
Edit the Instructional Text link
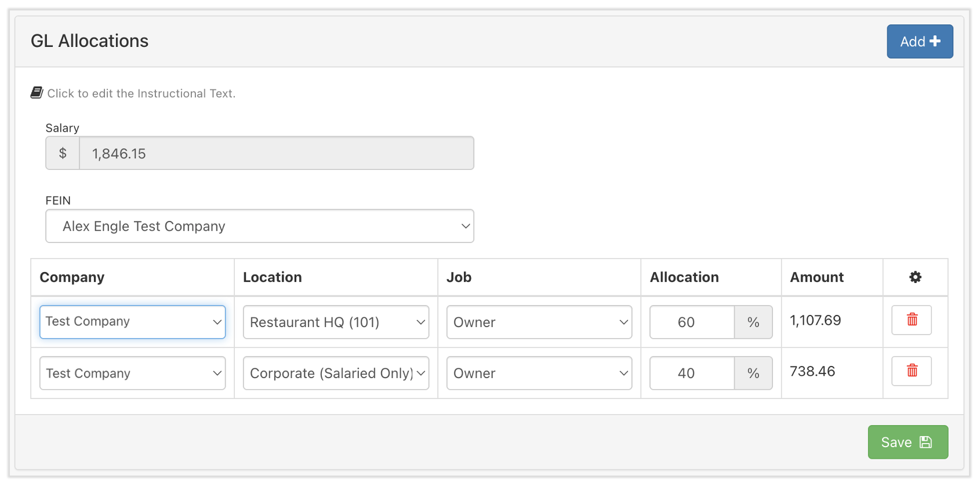click(141, 93)
